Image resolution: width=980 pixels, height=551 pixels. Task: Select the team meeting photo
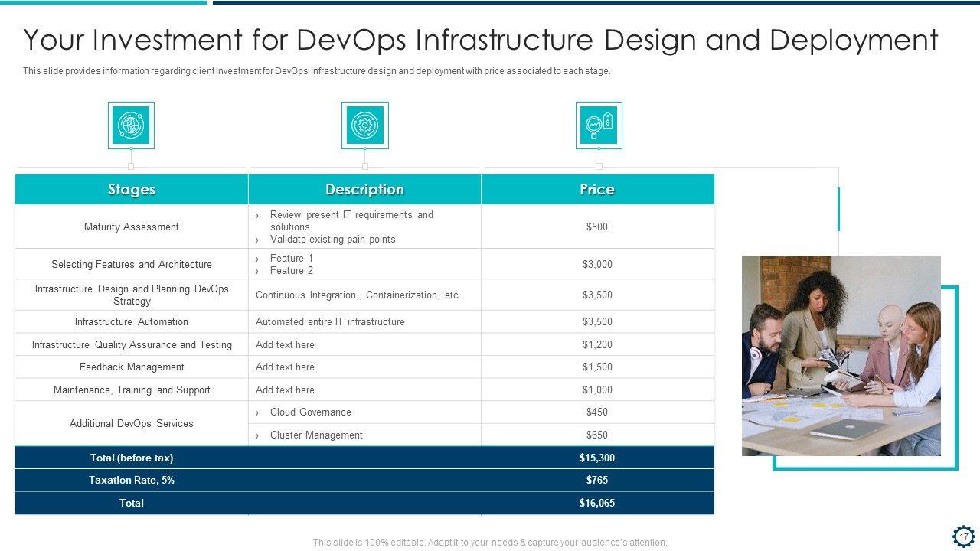tap(841, 356)
